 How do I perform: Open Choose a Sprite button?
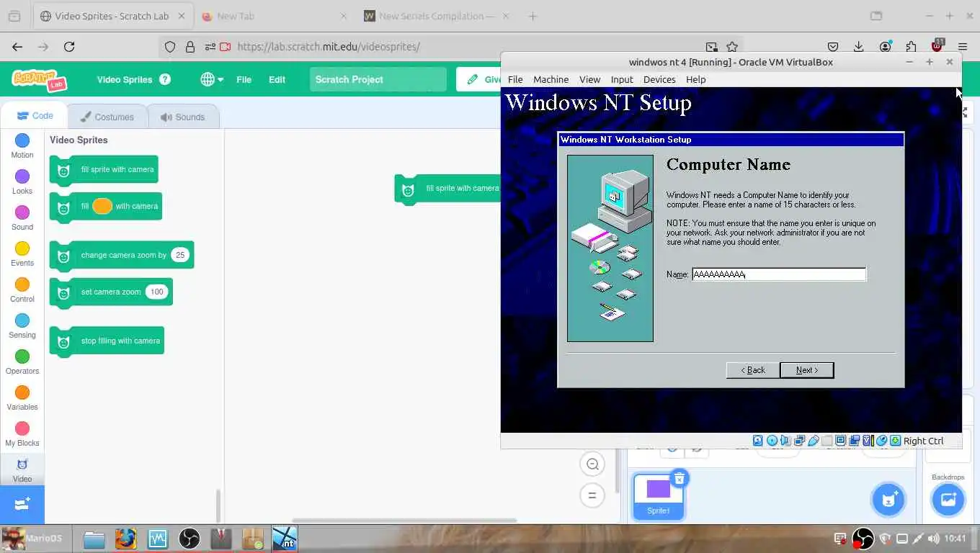point(888,500)
